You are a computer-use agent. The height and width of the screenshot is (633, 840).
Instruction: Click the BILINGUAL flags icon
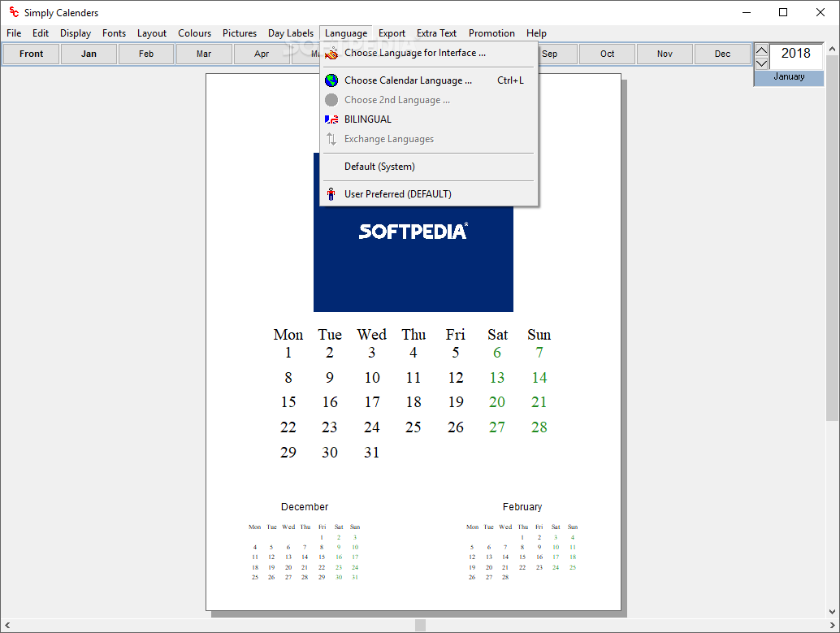click(331, 119)
